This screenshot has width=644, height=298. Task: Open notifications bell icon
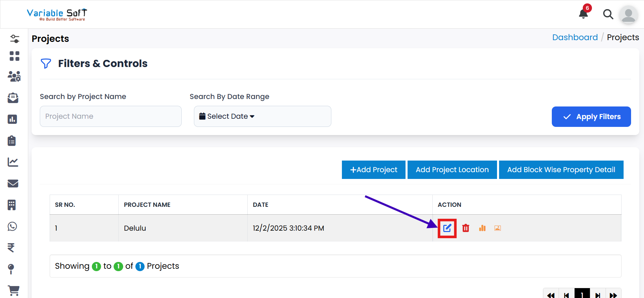[583, 14]
